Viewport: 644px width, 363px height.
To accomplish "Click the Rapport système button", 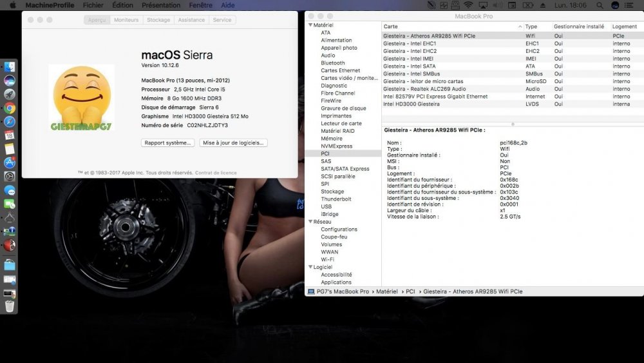I will [167, 142].
